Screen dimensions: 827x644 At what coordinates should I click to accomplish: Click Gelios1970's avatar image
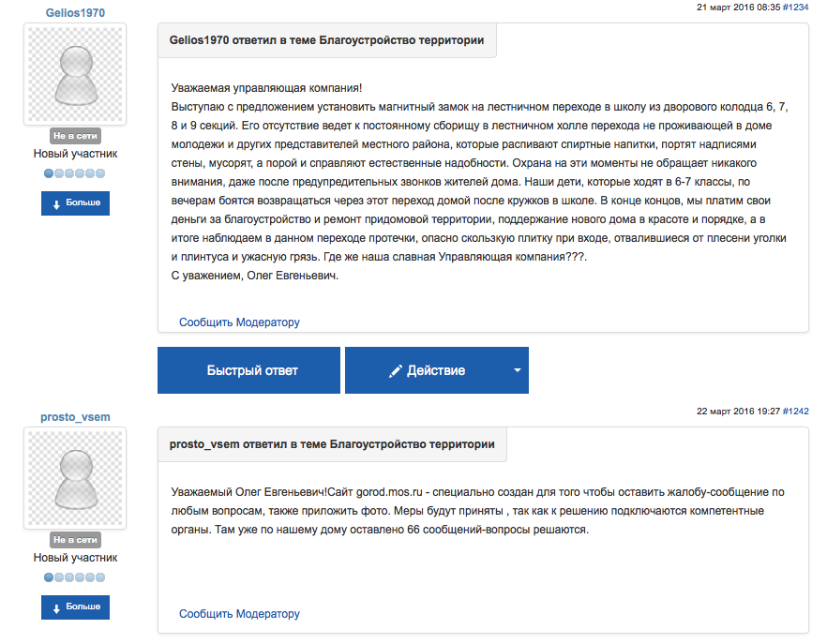click(75, 76)
